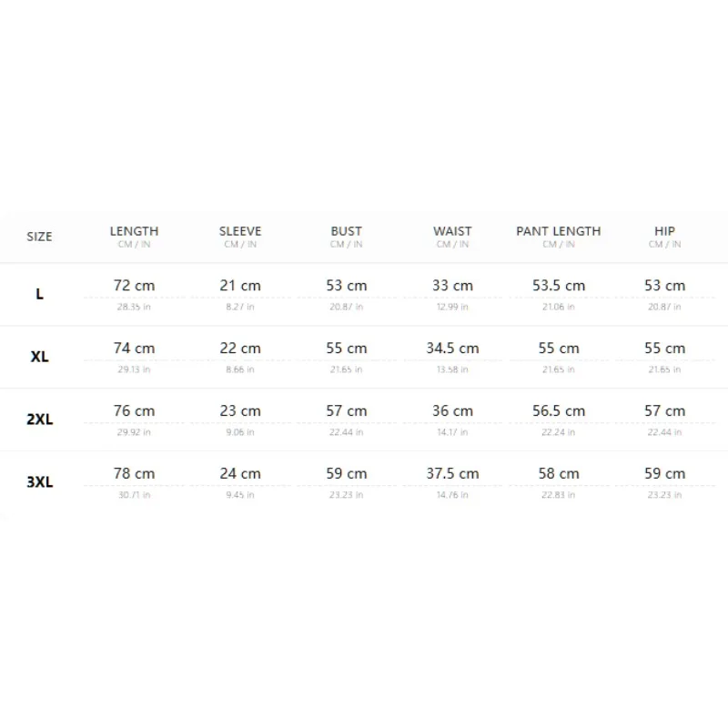
Task: Click the 72 cm length value
Action: [x=134, y=286]
